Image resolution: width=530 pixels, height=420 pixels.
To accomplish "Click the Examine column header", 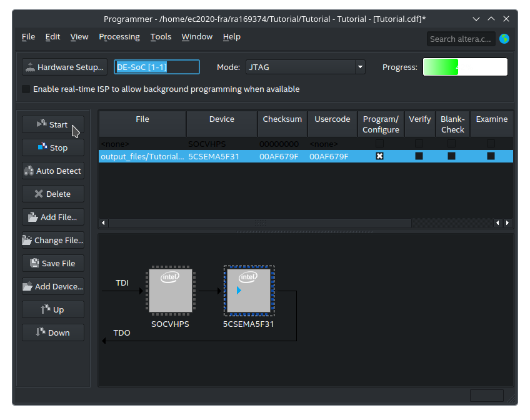I will (492, 124).
